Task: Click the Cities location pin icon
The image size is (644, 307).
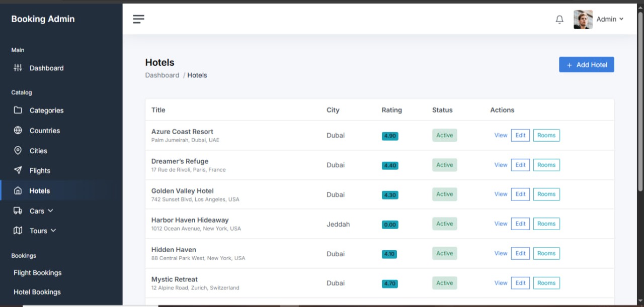Action: [18, 150]
